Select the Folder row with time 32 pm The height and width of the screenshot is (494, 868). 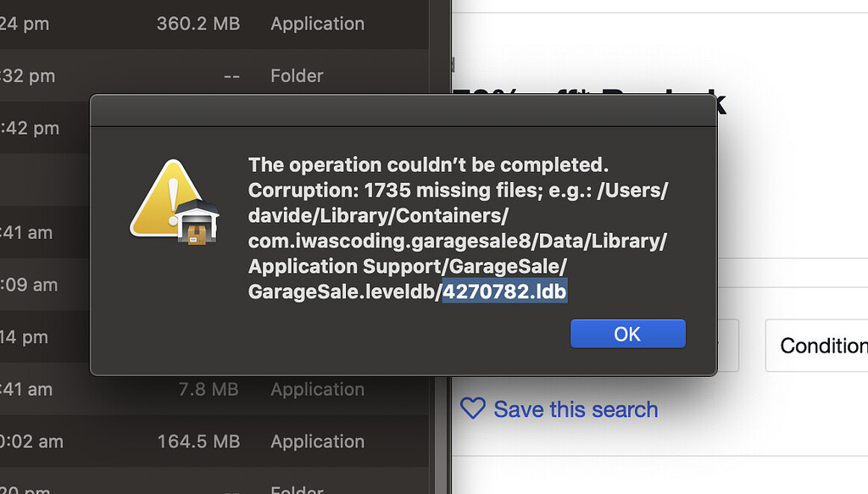click(x=214, y=75)
